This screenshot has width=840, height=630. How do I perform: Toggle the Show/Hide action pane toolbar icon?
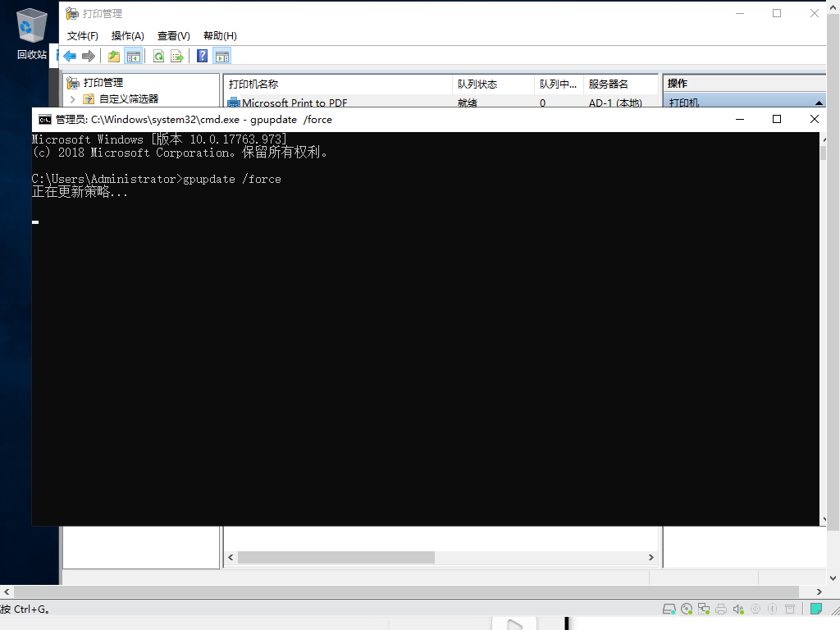coord(221,57)
